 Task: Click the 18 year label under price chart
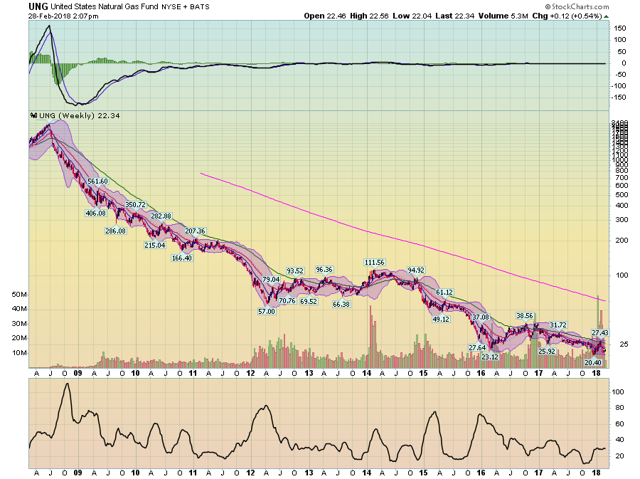pyautogui.click(x=596, y=373)
